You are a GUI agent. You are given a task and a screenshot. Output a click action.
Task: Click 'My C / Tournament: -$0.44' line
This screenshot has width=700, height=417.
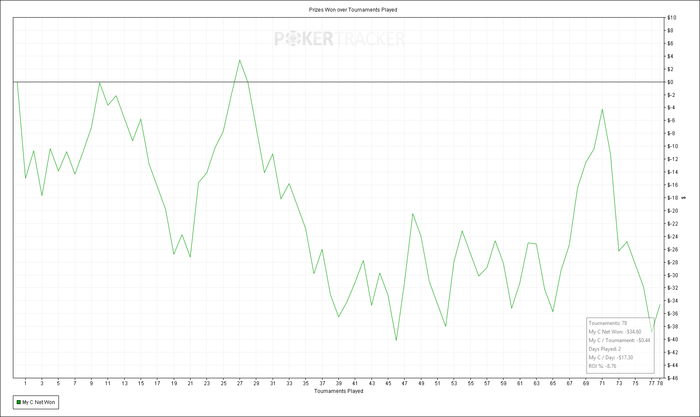619,340
